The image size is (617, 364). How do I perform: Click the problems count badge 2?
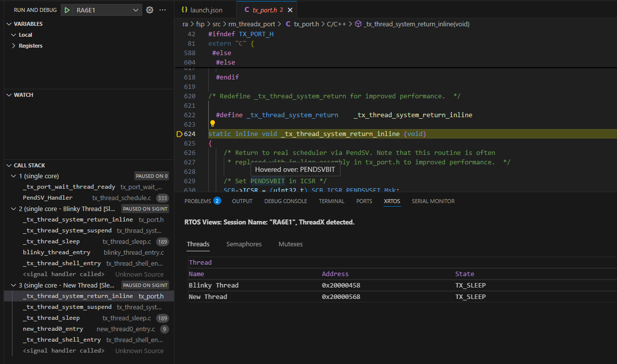pyautogui.click(x=217, y=201)
